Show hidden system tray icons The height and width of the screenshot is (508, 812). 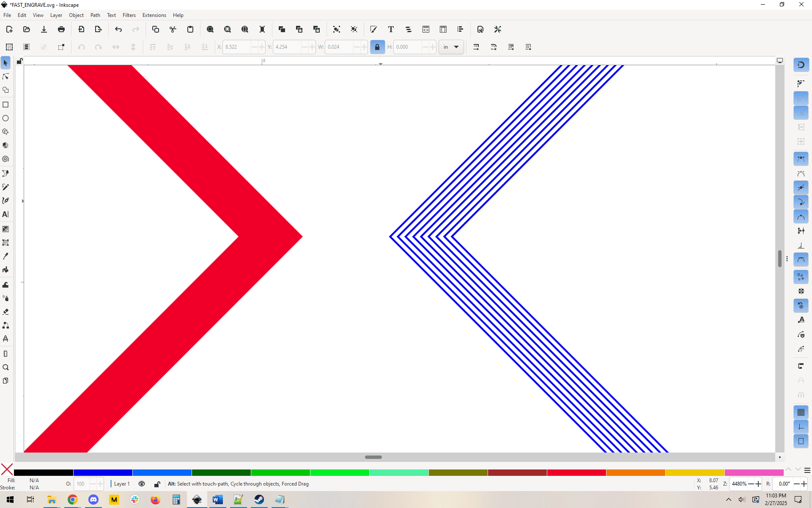(729, 500)
